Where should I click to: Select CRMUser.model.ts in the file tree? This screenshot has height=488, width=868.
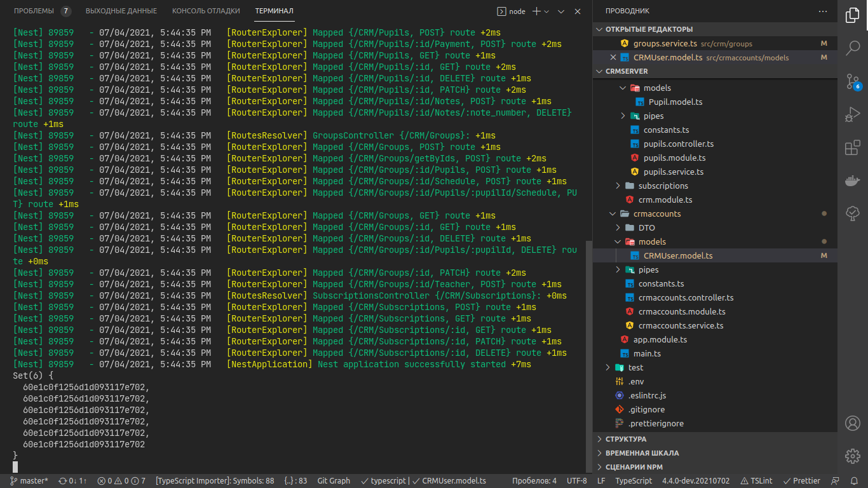tap(715, 255)
